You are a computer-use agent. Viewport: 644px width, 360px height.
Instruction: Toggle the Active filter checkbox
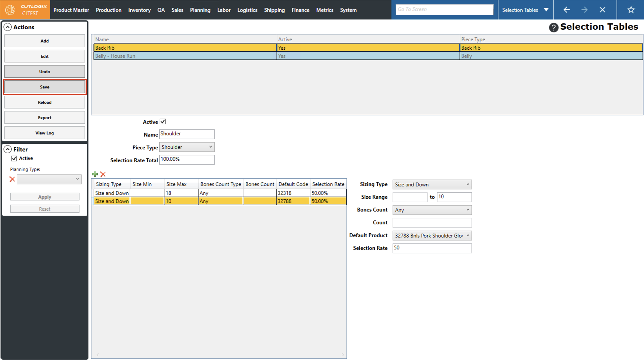(x=14, y=158)
